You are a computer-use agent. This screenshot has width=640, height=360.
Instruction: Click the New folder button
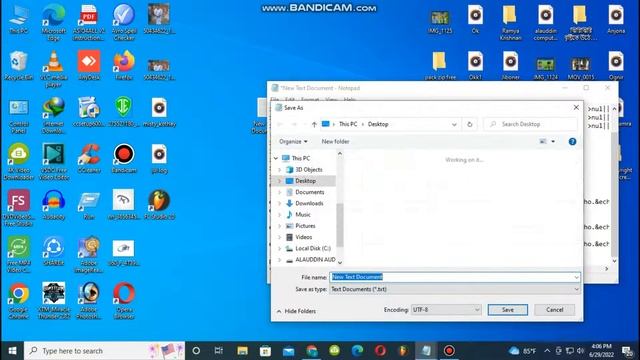click(335, 142)
